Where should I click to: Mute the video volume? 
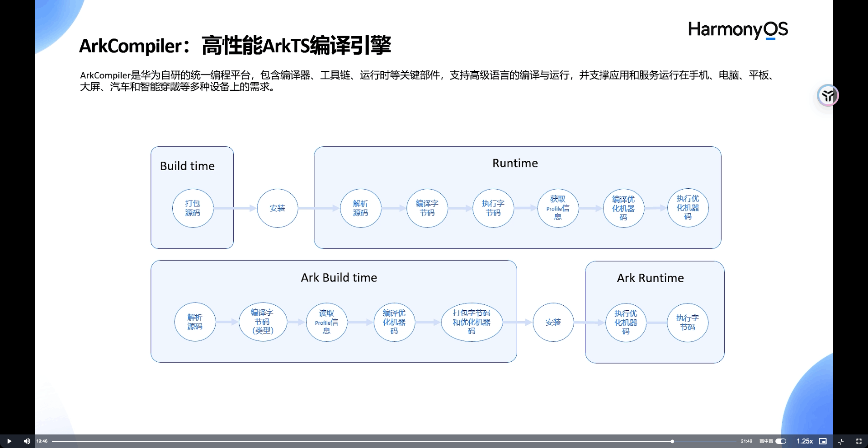coord(27,441)
